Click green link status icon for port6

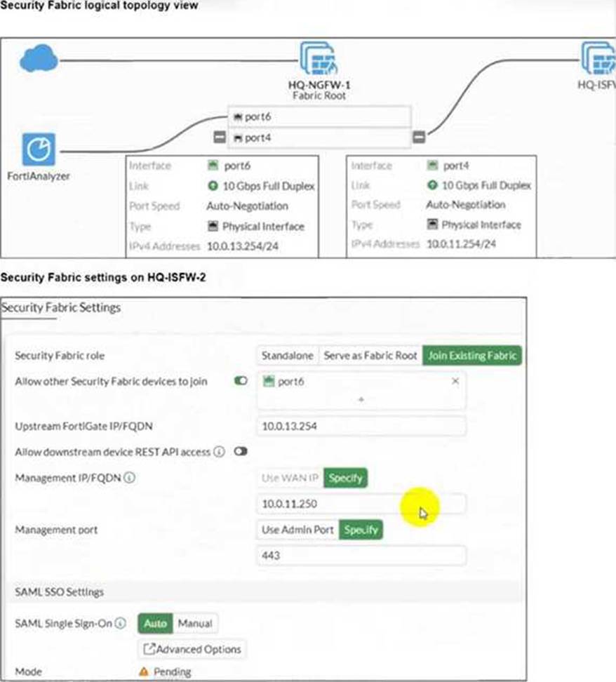pos(213,186)
